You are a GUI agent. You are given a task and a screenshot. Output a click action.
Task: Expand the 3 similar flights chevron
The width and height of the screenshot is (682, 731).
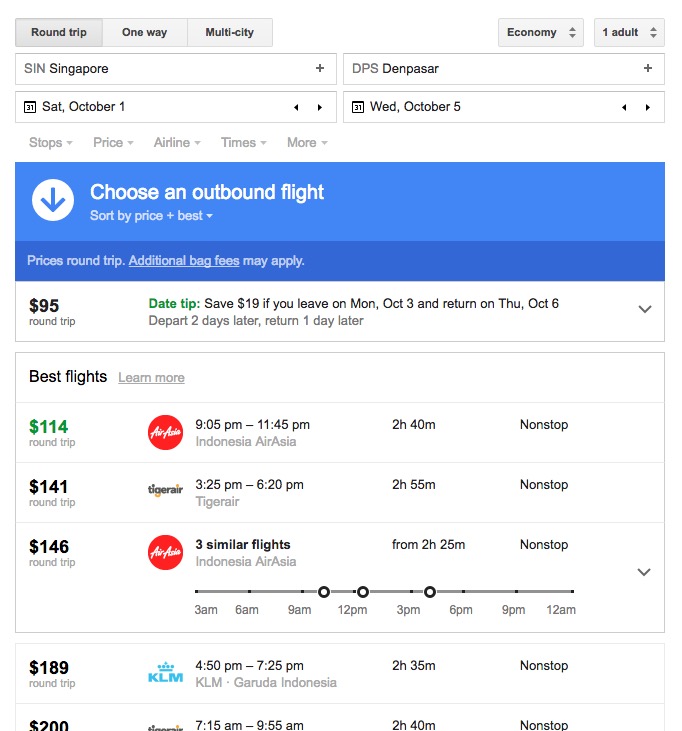tap(644, 572)
